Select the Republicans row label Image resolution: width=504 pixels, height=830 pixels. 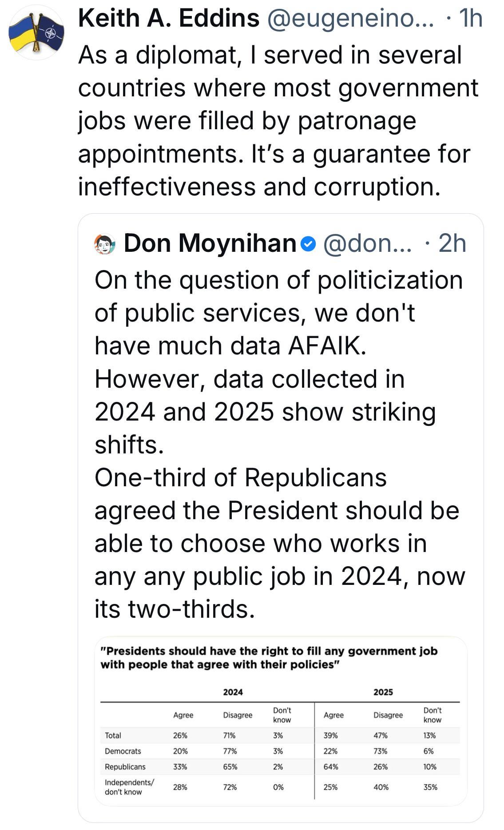coord(125,766)
